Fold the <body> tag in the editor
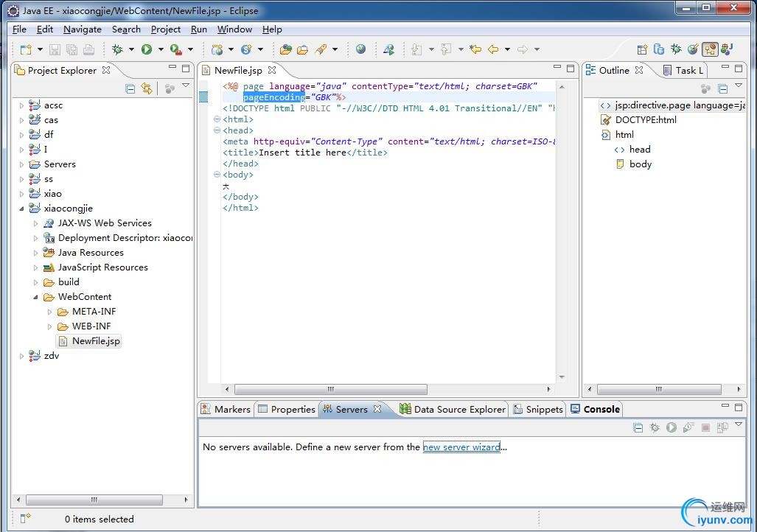 pyautogui.click(x=217, y=175)
